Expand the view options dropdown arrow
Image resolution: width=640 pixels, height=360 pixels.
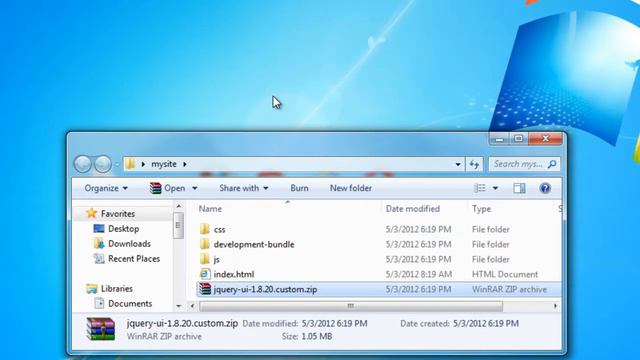click(495, 188)
